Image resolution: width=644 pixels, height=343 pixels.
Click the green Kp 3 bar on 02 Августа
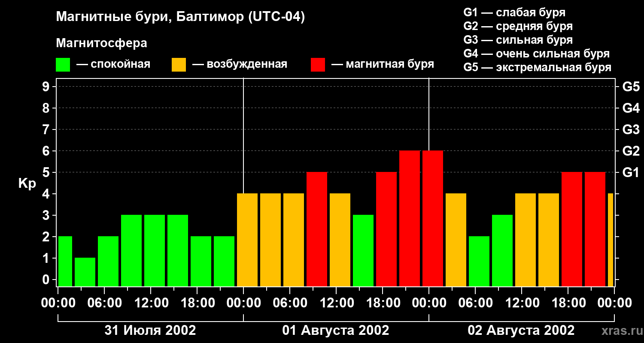[x=502, y=250]
